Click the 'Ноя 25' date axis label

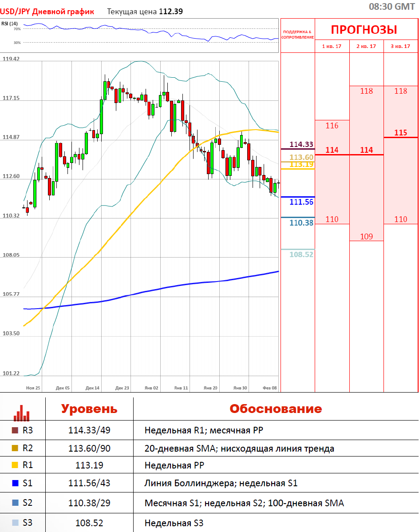[x=33, y=388]
